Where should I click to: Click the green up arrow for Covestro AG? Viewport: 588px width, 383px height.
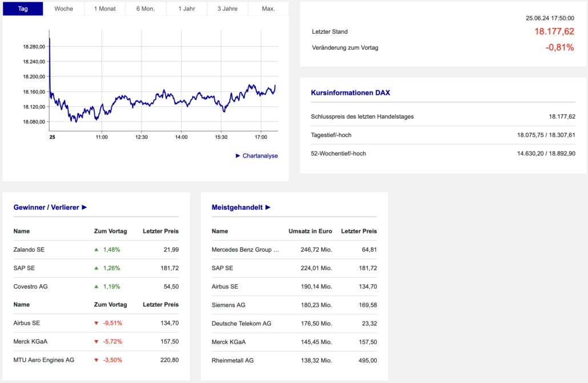[96, 287]
